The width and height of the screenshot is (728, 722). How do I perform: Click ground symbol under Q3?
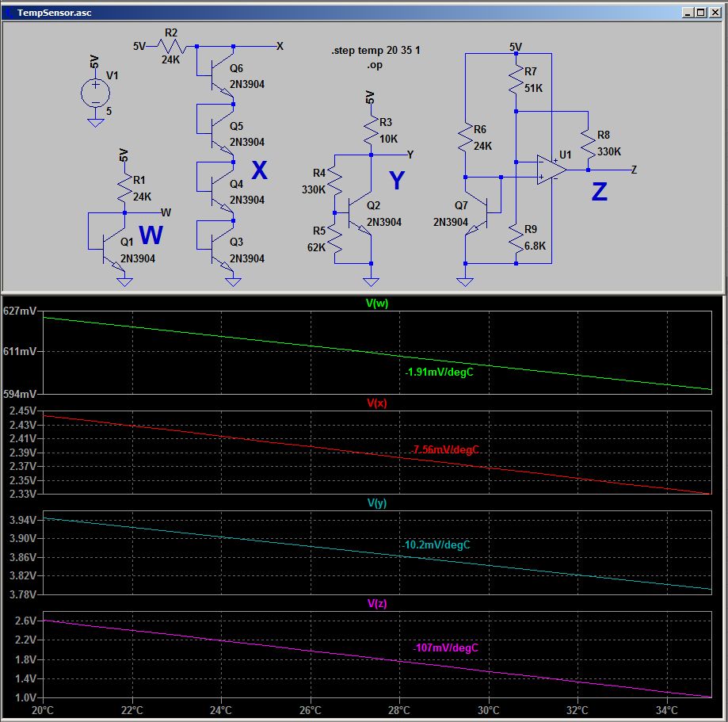coord(233,282)
